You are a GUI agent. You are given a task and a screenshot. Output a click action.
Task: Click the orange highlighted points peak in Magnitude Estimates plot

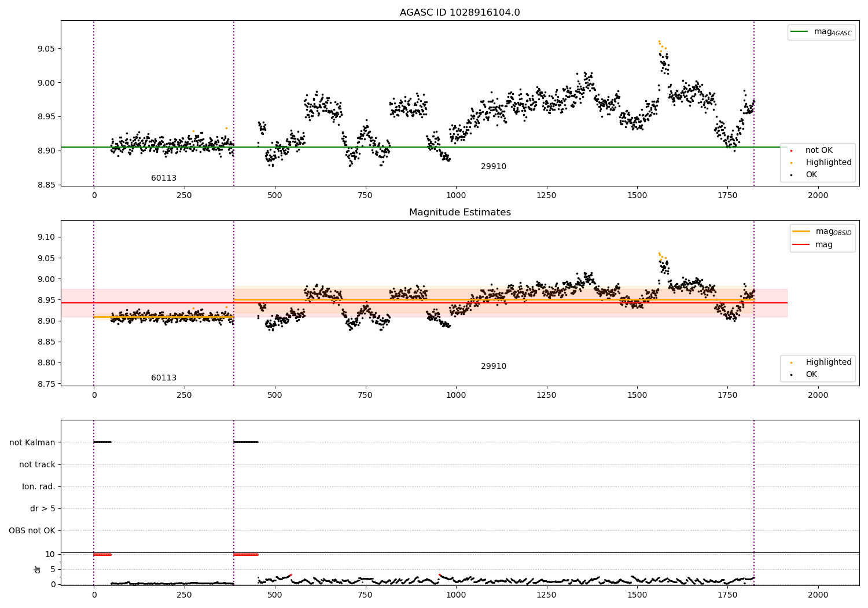(661, 255)
